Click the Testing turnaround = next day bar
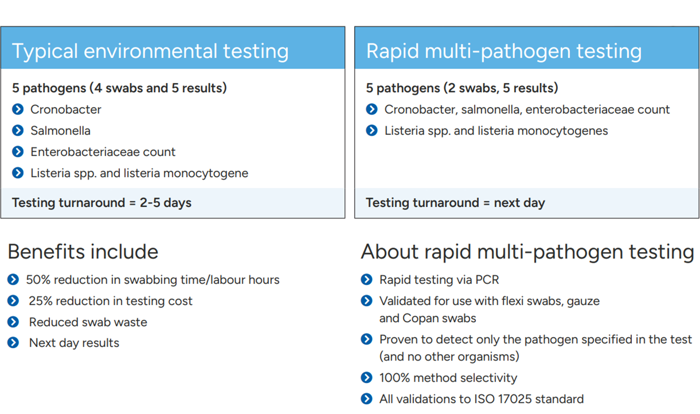Viewport: 700px width, 414px height. coord(527,203)
